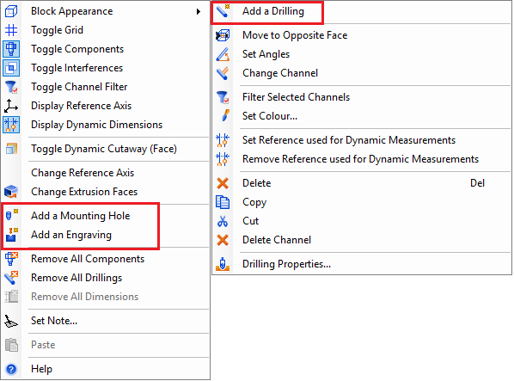Viewport: 514px width, 381px height.
Task: Click the Change Extrusion Faces icon
Action: click(x=11, y=192)
